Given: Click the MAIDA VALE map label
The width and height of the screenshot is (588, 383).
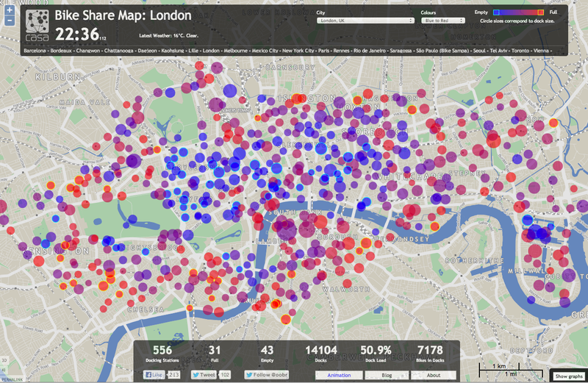Looking at the screenshot, I should [x=85, y=102].
